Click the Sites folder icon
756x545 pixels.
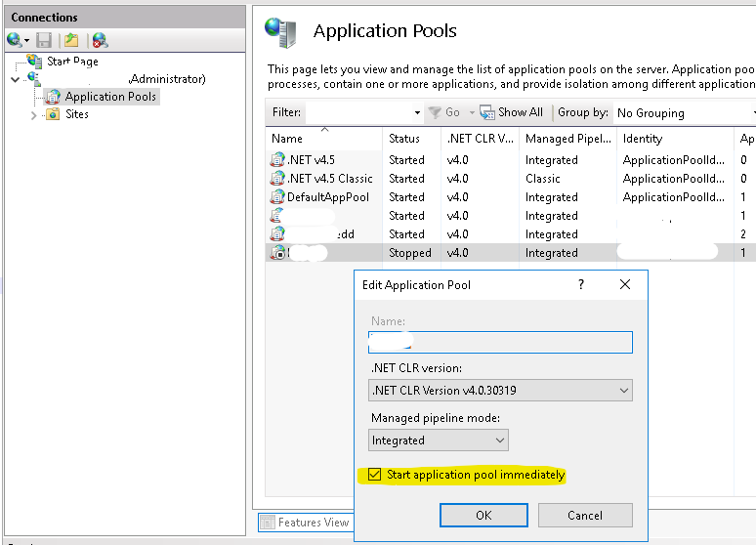(x=53, y=114)
